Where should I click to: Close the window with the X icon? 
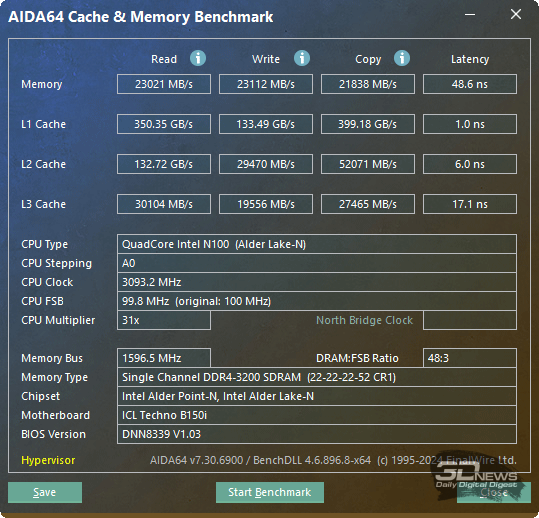[516, 14]
